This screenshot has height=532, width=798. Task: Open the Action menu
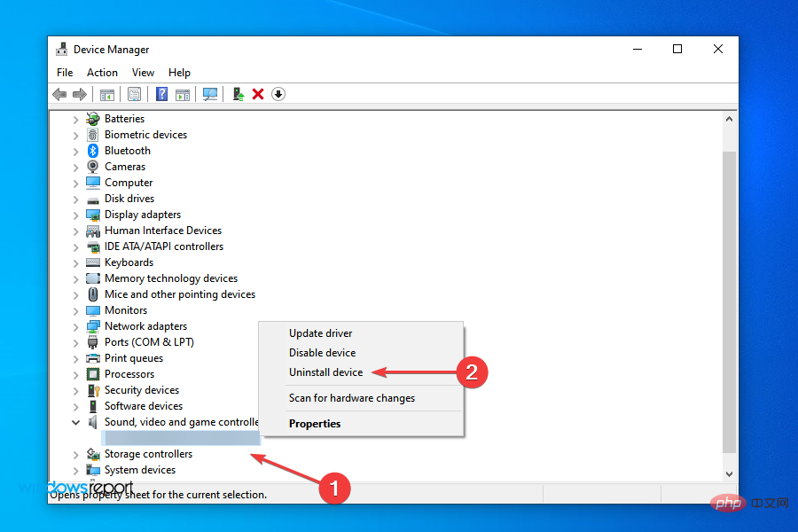(x=102, y=72)
